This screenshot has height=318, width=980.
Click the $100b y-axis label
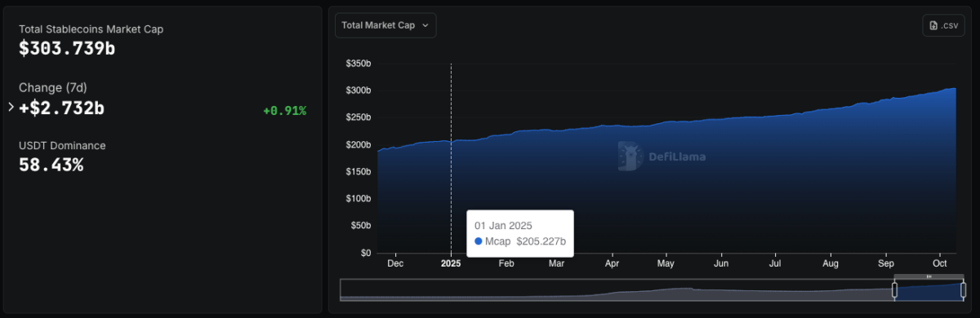[359, 199]
